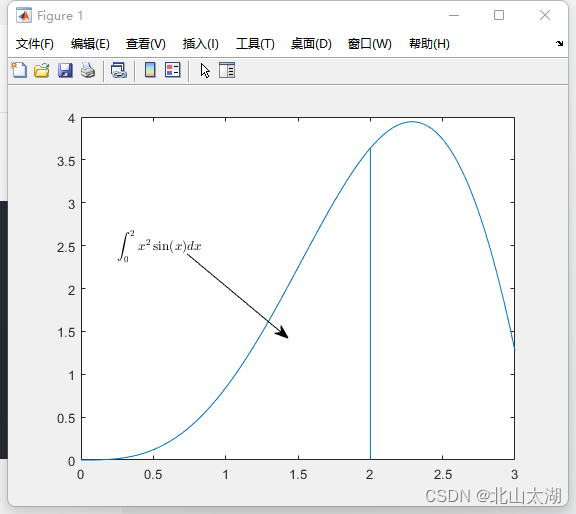
Task: Open the 编辑(E) menu
Action: click(90, 44)
